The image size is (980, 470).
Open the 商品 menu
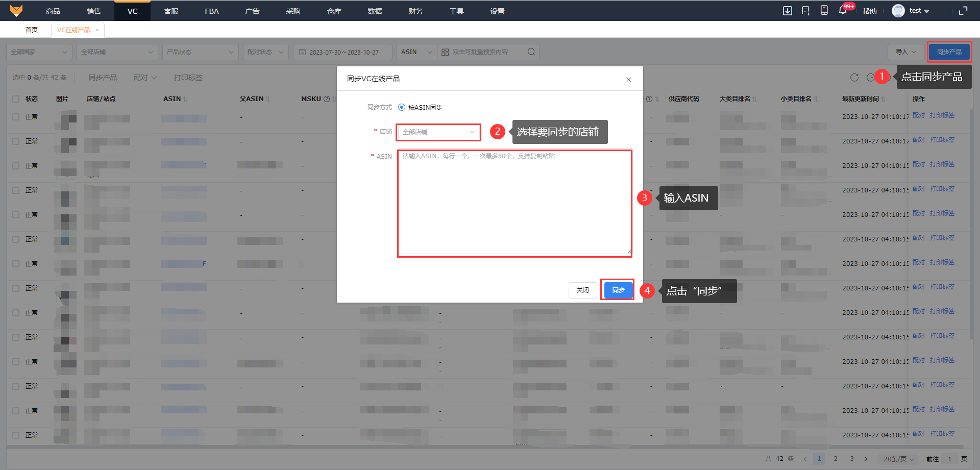click(53, 11)
